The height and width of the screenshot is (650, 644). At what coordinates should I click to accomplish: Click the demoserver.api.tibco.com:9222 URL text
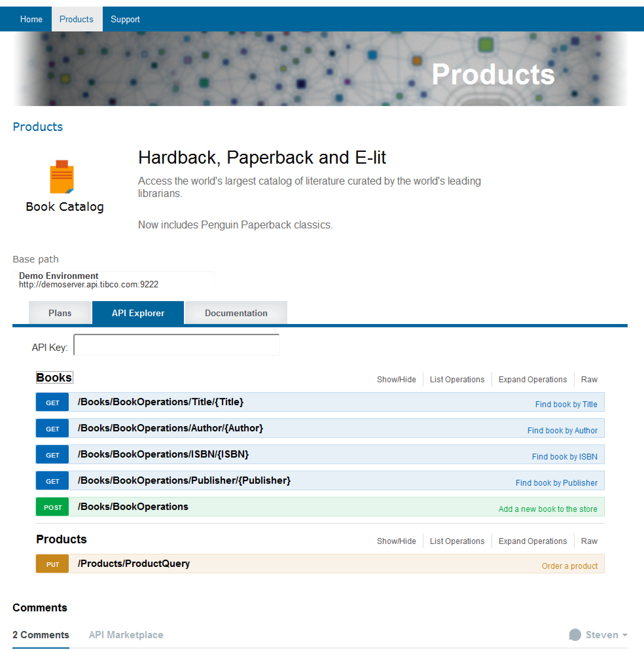tap(88, 285)
